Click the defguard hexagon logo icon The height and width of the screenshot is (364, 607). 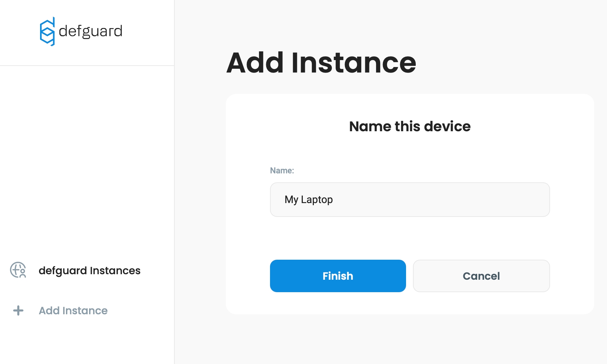point(47,31)
